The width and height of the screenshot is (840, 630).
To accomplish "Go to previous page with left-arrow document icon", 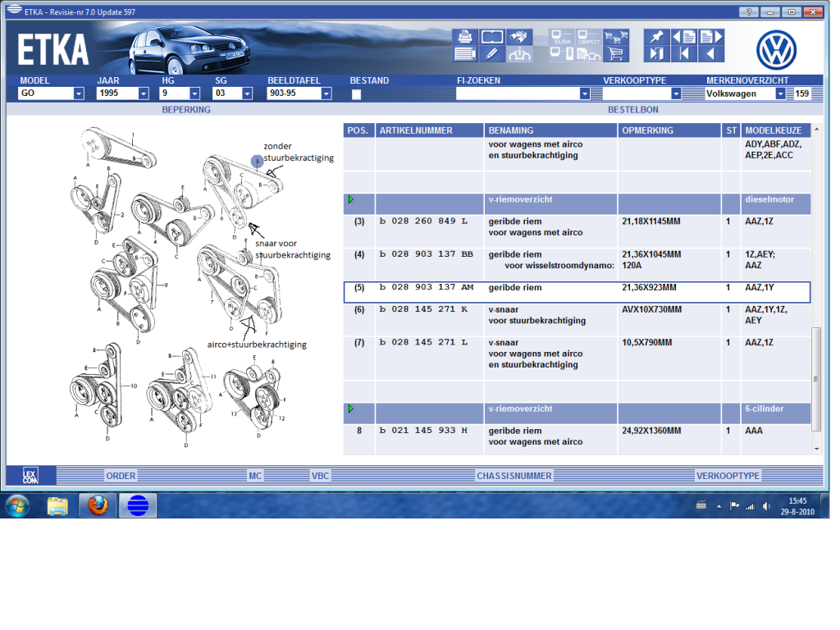I will pos(684,37).
